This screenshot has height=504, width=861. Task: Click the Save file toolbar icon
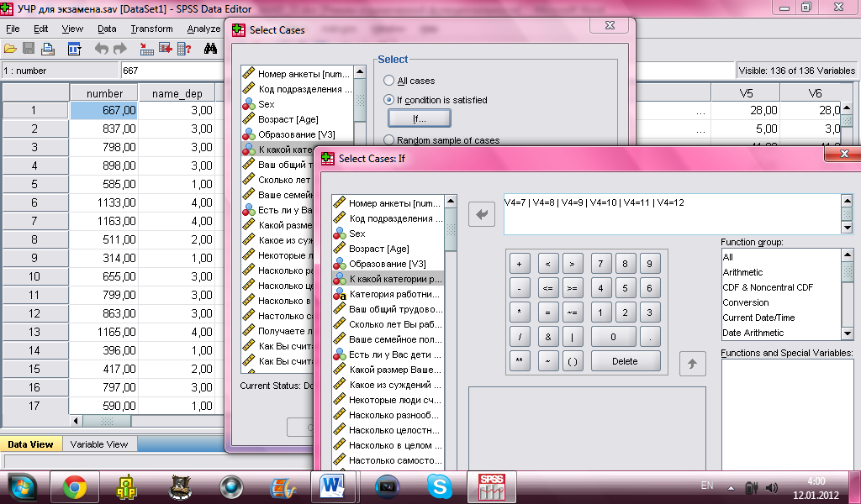pyautogui.click(x=29, y=50)
